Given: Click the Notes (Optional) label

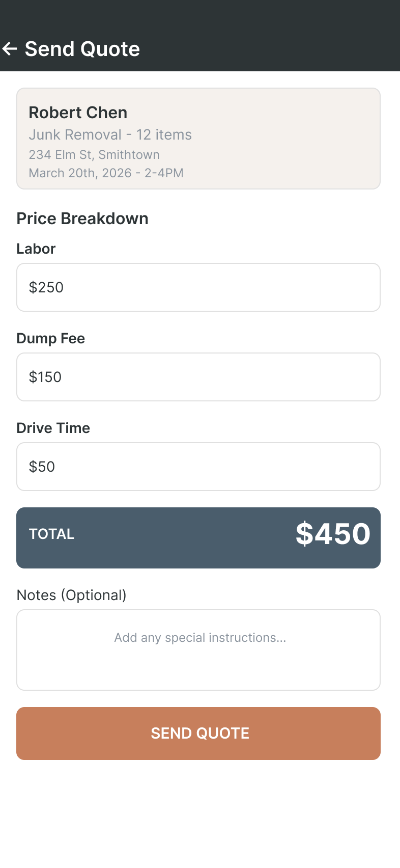Looking at the screenshot, I should click(x=72, y=595).
